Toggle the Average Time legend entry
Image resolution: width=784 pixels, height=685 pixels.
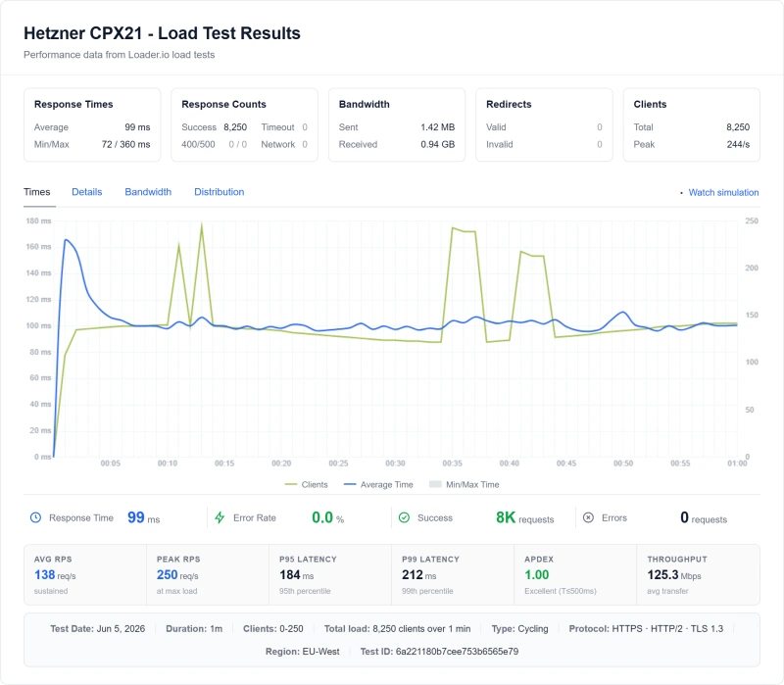click(x=378, y=484)
